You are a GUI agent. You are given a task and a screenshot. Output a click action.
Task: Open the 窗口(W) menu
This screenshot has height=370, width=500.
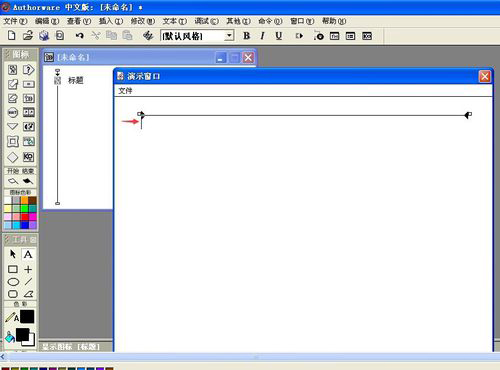(302, 21)
